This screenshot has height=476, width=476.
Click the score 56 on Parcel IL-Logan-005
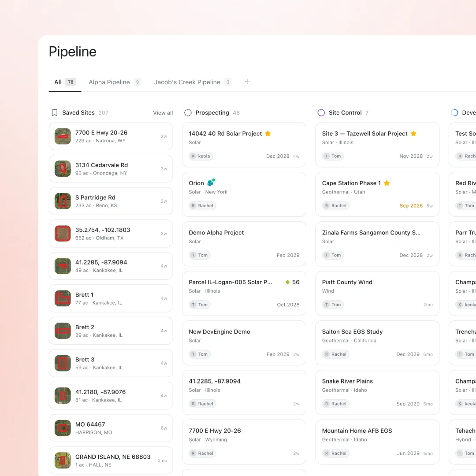tap(296, 282)
